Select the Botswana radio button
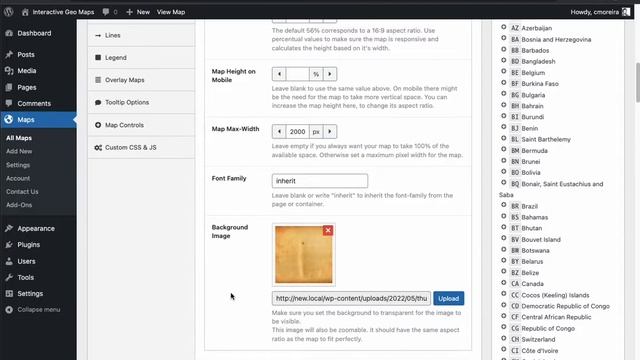Image resolution: width=640 pixels, height=360 pixels. [x=504, y=250]
